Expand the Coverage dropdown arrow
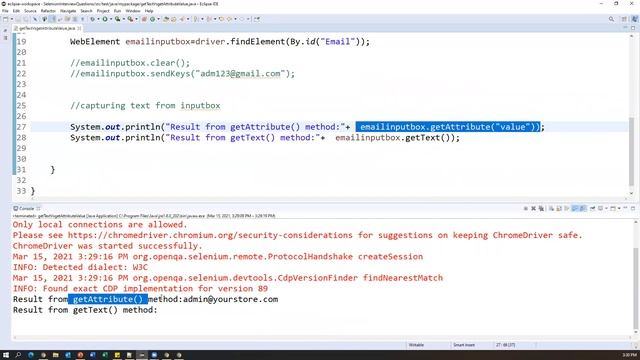Viewport: 640px width, 360px height. pyautogui.click(x=124, y=19)
